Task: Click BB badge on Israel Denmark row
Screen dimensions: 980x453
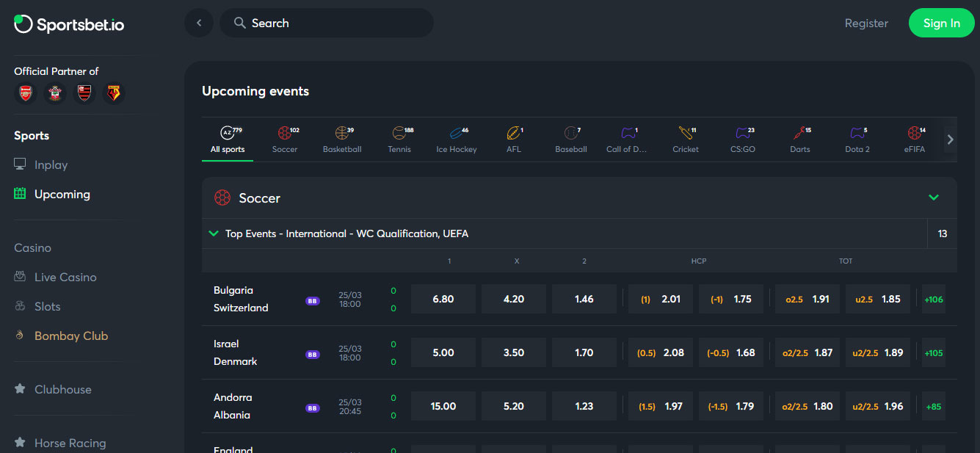Action: (x=313, y=354)
